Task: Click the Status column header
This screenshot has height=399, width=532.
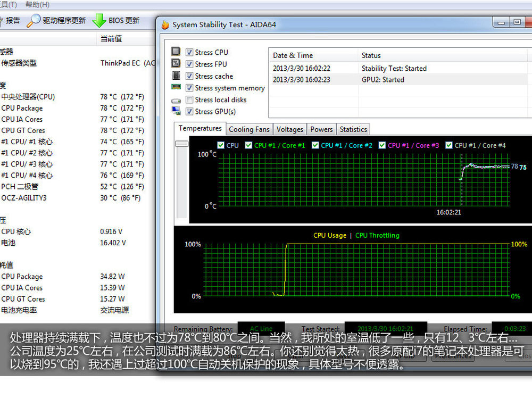Action: pos(443,55)
